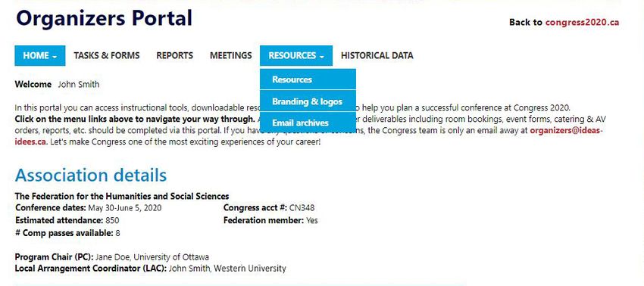This screenshot has width=644, height=286.
Task: Choose Branding & logos option
Action: (308, 101)
